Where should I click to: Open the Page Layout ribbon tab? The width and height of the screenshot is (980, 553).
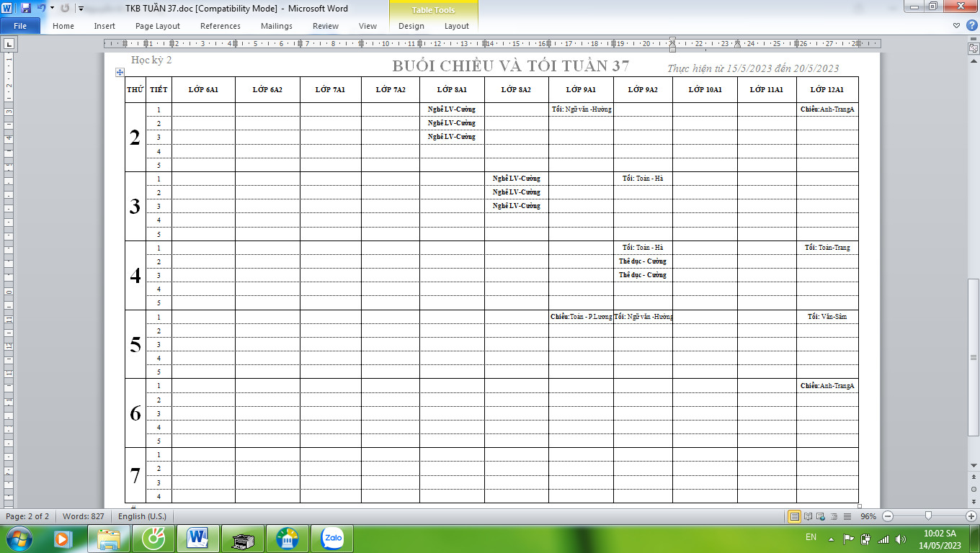(x=158, y=26)
